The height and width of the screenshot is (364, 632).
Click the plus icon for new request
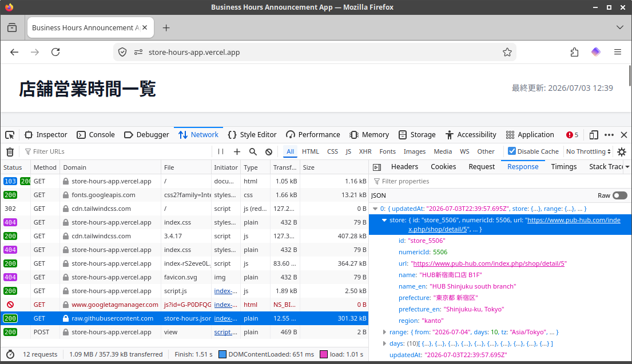(x=237, y=152)
